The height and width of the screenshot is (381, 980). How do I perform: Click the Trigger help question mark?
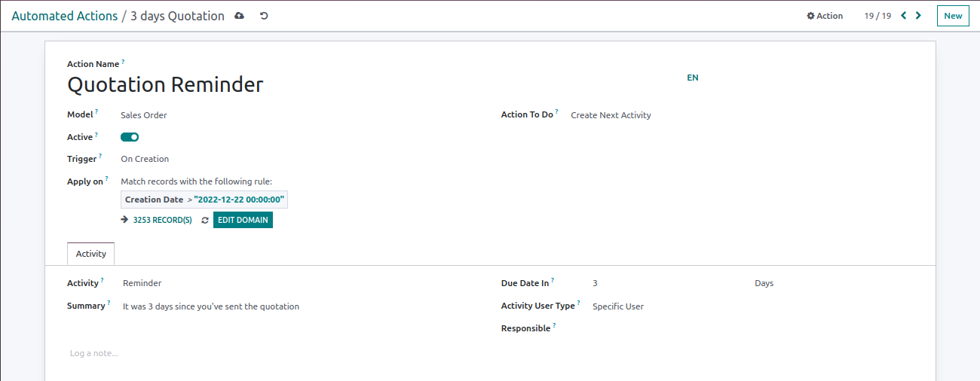tap(100, 156)
